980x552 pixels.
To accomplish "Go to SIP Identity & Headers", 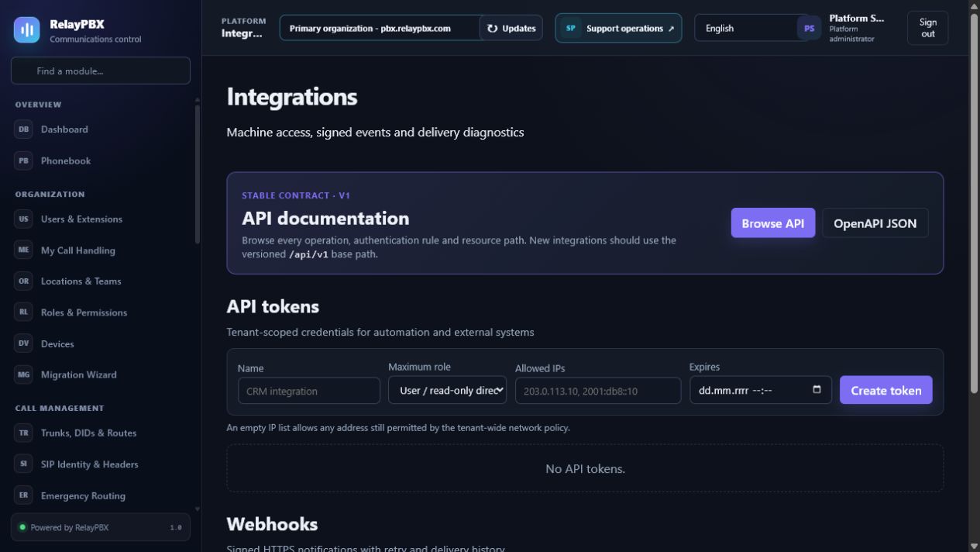I will click(x=101, y=464).
